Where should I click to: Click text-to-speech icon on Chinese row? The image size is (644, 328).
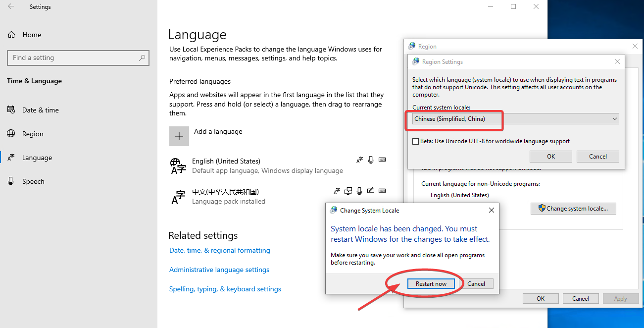coord(348,191)
